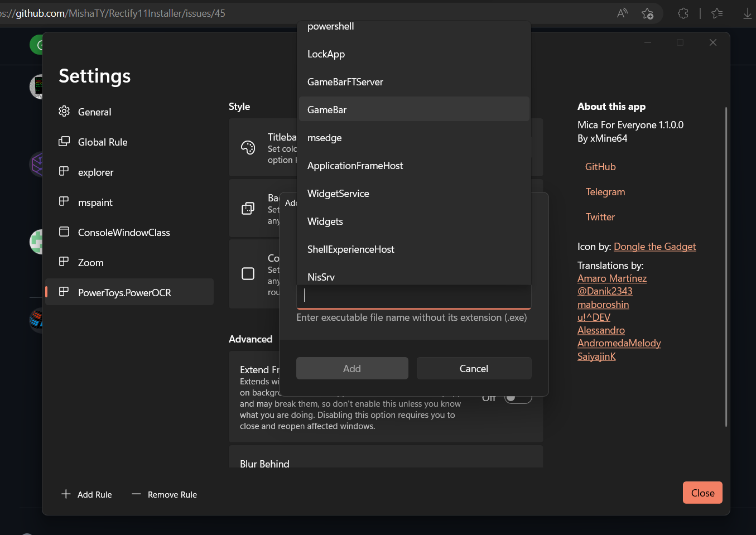The width and height of the screenshot is (756, 535).
Task: Click the General gear icon
Action: coord(64,111)
